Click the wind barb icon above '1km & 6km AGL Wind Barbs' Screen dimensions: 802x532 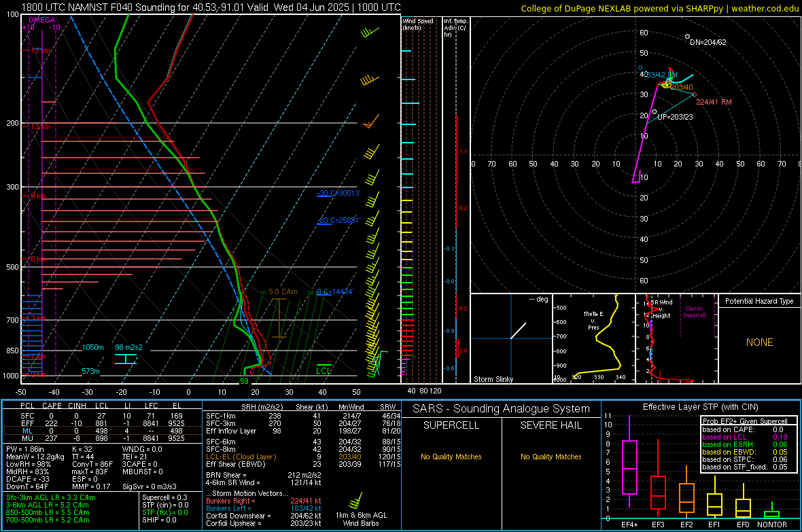pyautogui.click(x=355, y=500)
